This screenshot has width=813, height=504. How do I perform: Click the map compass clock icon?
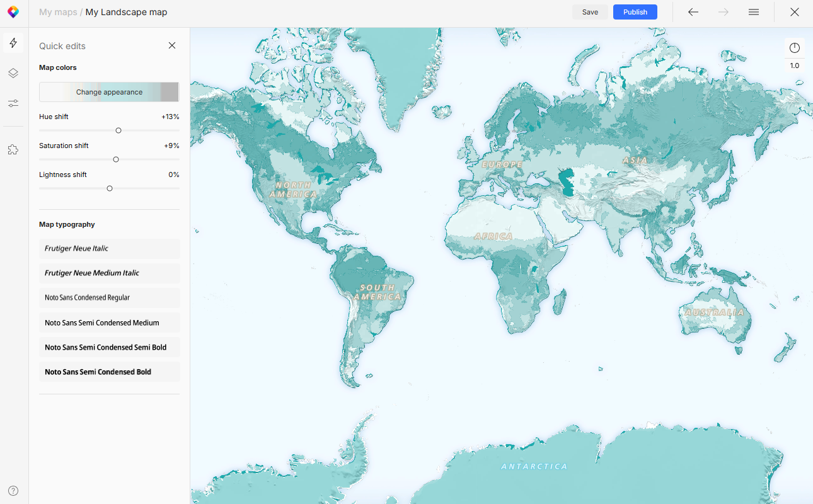[x=794, y=48]
